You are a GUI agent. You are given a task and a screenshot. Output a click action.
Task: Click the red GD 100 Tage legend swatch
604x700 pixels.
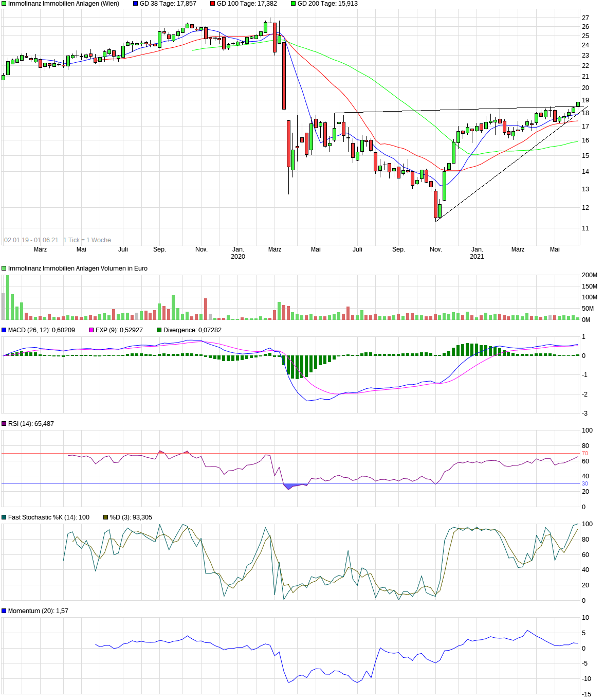213,4
